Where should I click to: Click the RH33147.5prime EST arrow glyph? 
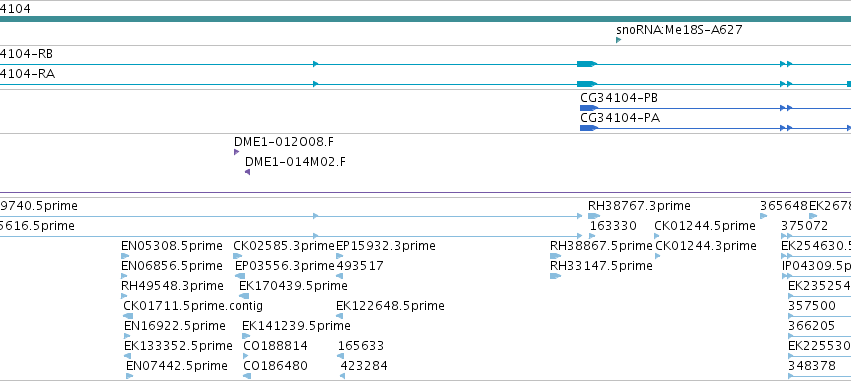(x=555, y=276)
